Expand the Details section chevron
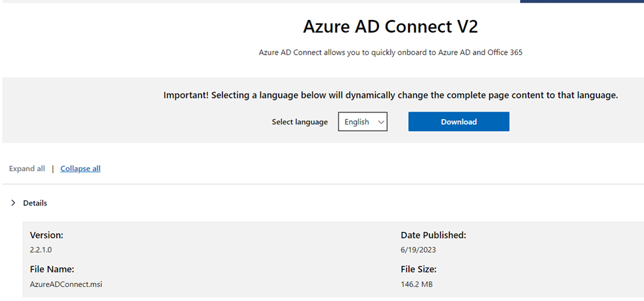This screenshot has height=301, width=644. coord(13,203)
